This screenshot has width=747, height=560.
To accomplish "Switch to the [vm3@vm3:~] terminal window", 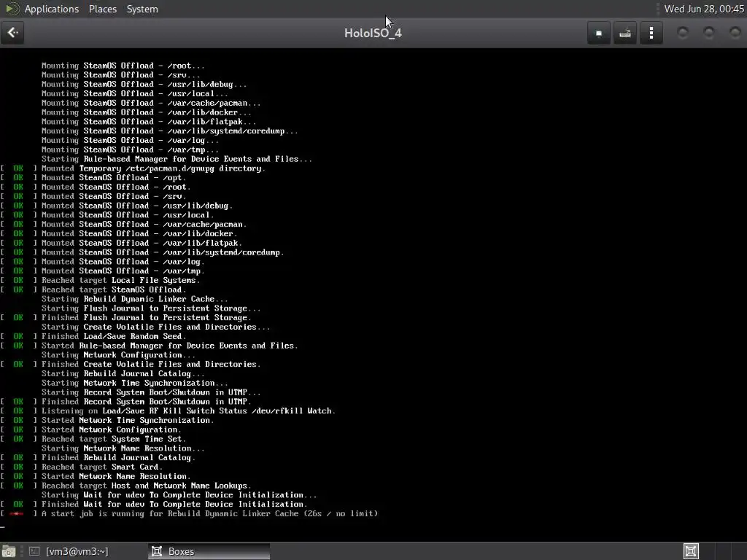I will pos(69,551).
